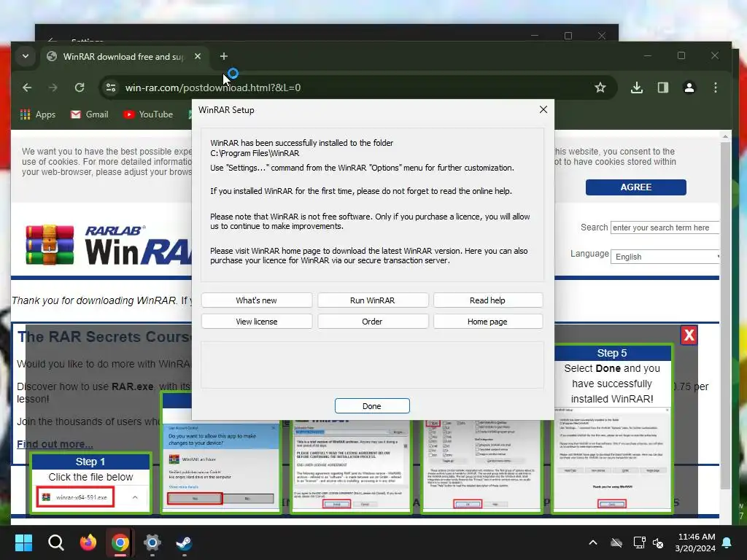Click the WinRAR books logo icon
Viewport: 747px width, 560px height.
tap(50, 244)
